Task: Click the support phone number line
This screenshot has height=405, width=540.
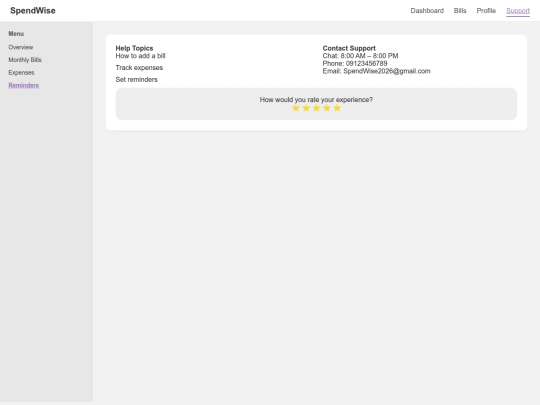Action: point(355,63)
